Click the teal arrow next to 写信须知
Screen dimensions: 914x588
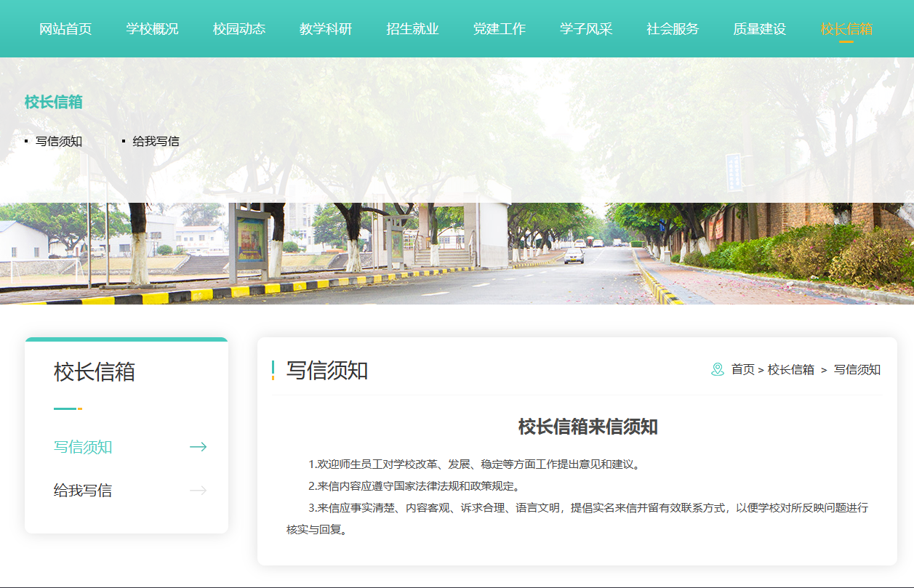(198, 447)
